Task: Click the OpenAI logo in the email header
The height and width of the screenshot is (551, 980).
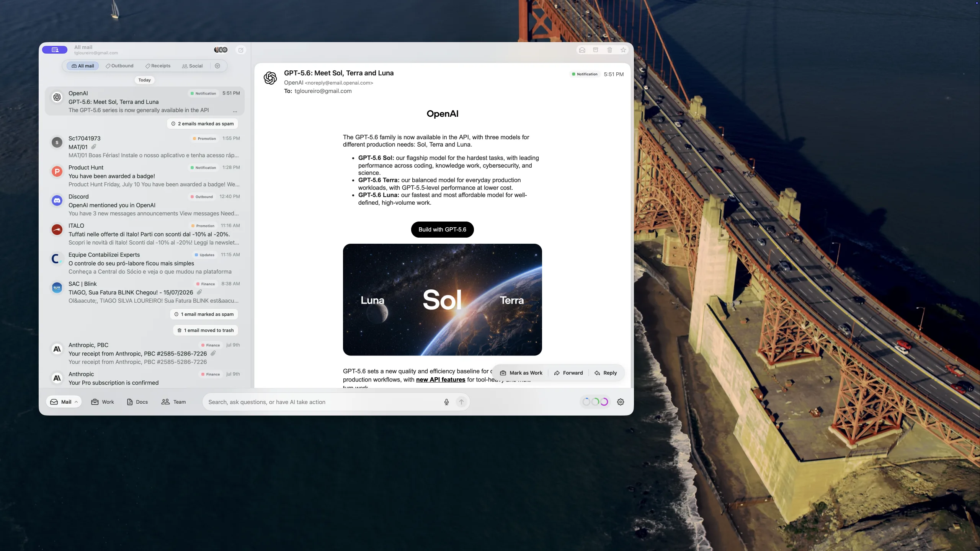Action: (270, 78)
